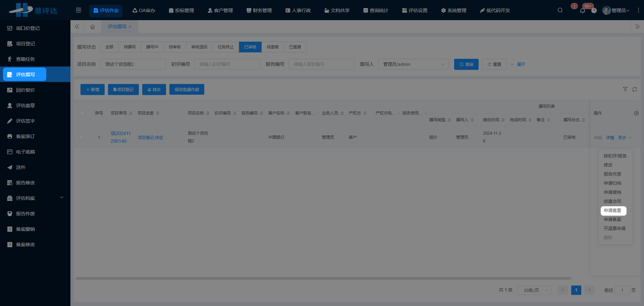Viewport: 644px width, 306px height.
Task: Collapse the sidebar via the hamburger icon
Action: point(78,10)
